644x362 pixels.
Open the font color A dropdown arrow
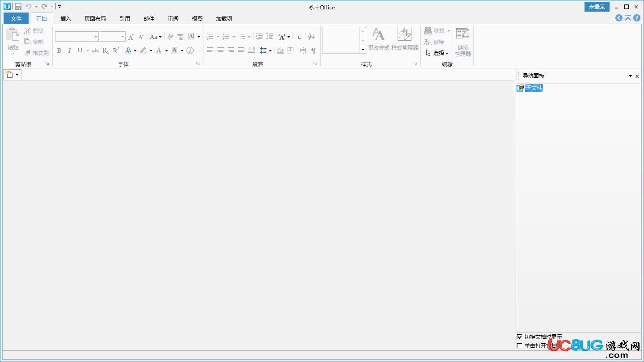[166, 51]
